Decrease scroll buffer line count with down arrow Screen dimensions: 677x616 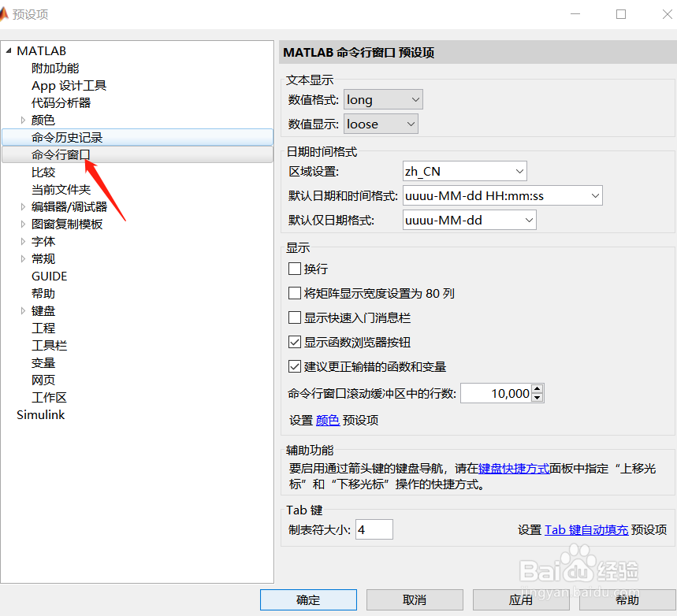pyautogui.click(x=538, y=398)
